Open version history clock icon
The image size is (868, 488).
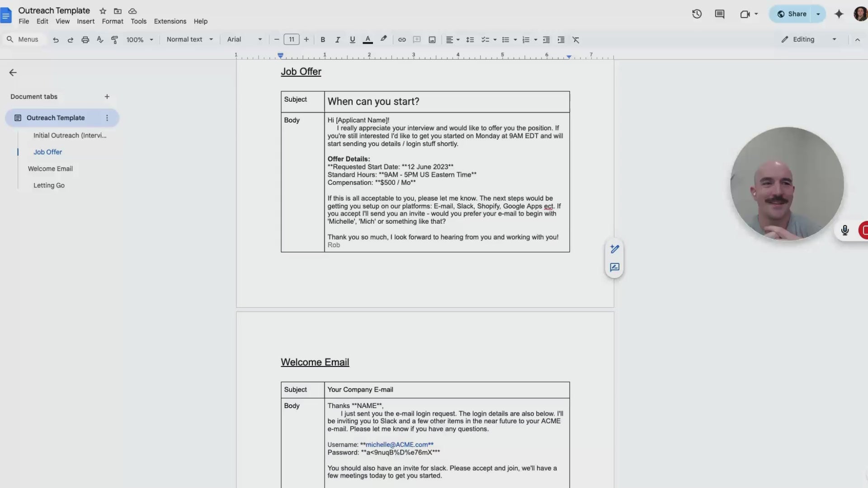coord(697,14)
